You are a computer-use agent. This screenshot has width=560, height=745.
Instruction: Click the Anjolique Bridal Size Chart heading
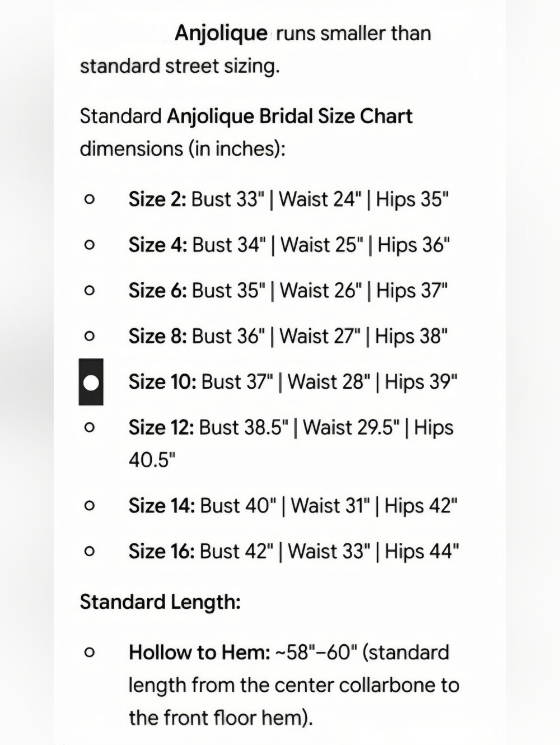click(290, 116)
